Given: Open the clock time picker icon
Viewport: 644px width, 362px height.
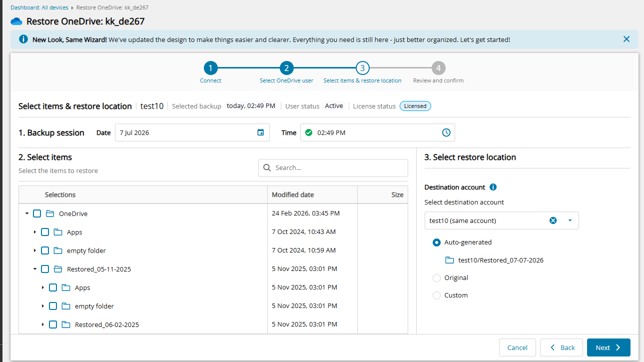Looking at the screenshot, I should (446, 132).
